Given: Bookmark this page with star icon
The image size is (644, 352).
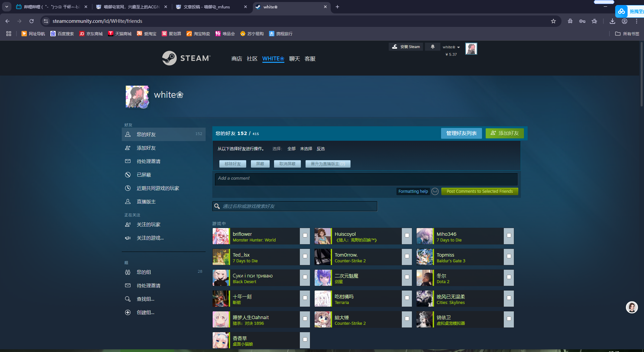Looking at the screenshot, I should click(x=553, y=21).
